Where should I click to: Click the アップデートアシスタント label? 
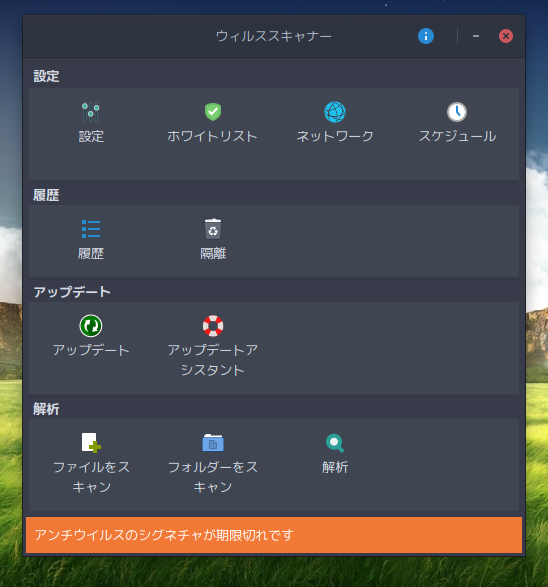(x=213, y=360)
